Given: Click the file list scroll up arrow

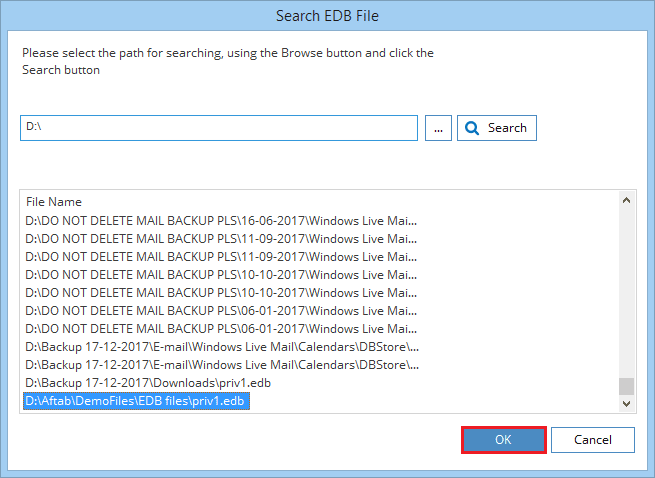Looking at the screenshot, I should point(627,201).
